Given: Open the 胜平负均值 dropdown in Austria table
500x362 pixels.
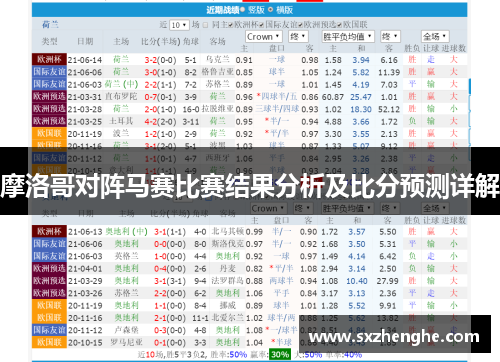Looking at the screenshot, I should tap(348, 208).
